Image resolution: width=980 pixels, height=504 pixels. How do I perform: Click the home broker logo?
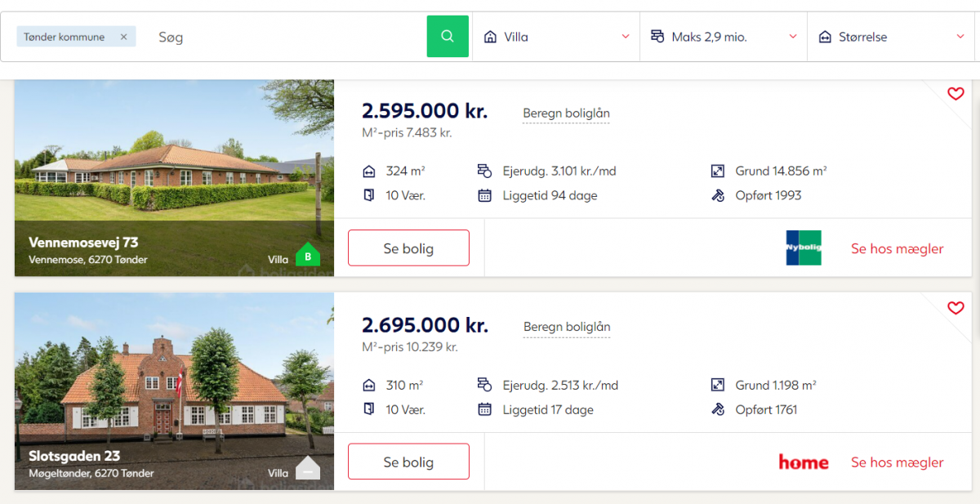tap(804, 462)
